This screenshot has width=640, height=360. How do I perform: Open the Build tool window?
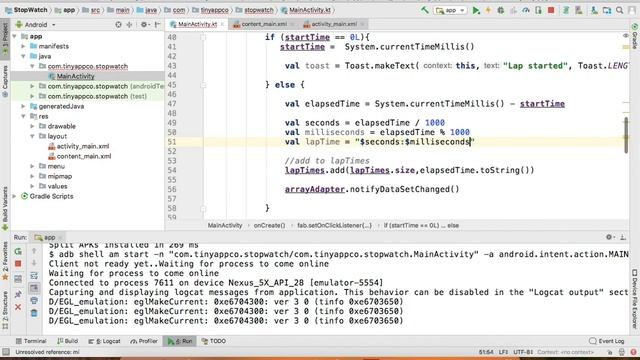[68, 341]
